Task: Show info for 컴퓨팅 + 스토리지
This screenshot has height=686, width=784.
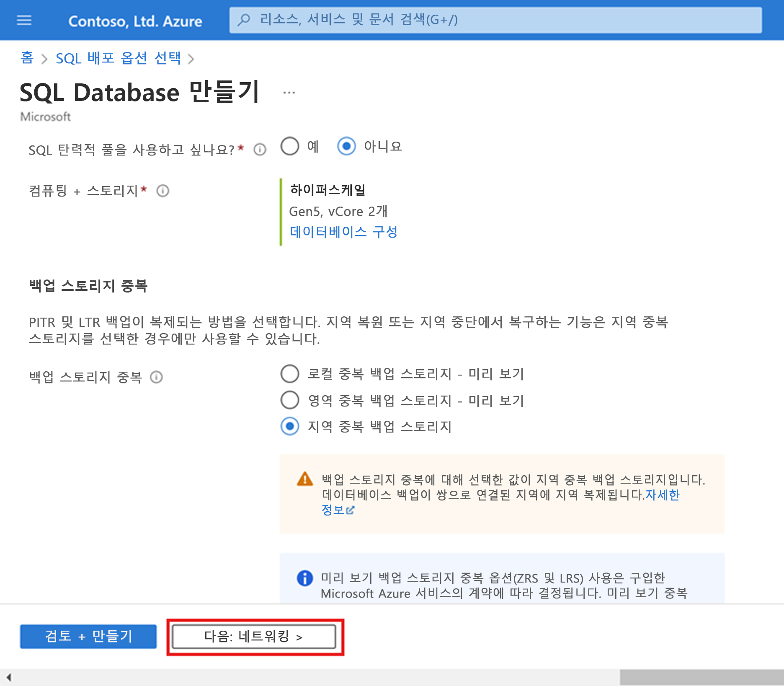Action: click(x=162, y=191)
